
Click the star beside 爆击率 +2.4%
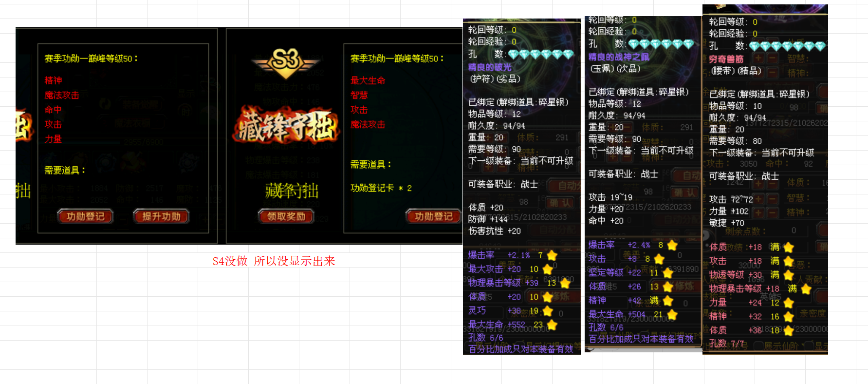(x=672, y=245)
